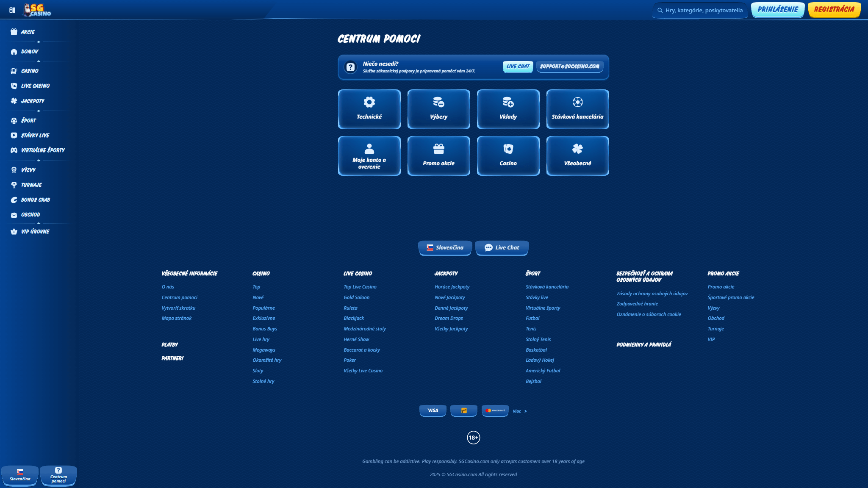
Task: Click Viac arrow next to Mastercard
Action: pos(525,410)
